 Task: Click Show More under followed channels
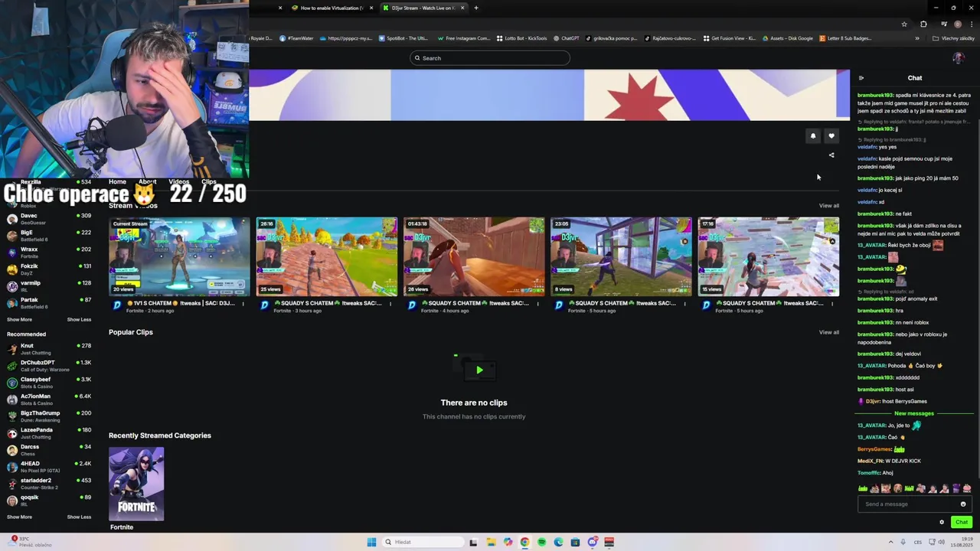(x=19, y=319)
